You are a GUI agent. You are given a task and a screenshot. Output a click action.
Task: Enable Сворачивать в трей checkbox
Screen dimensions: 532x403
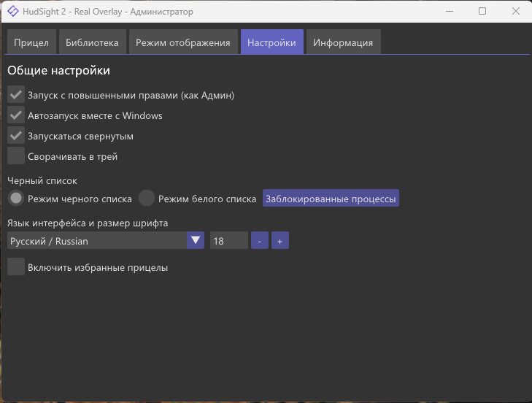coord(16,156)
